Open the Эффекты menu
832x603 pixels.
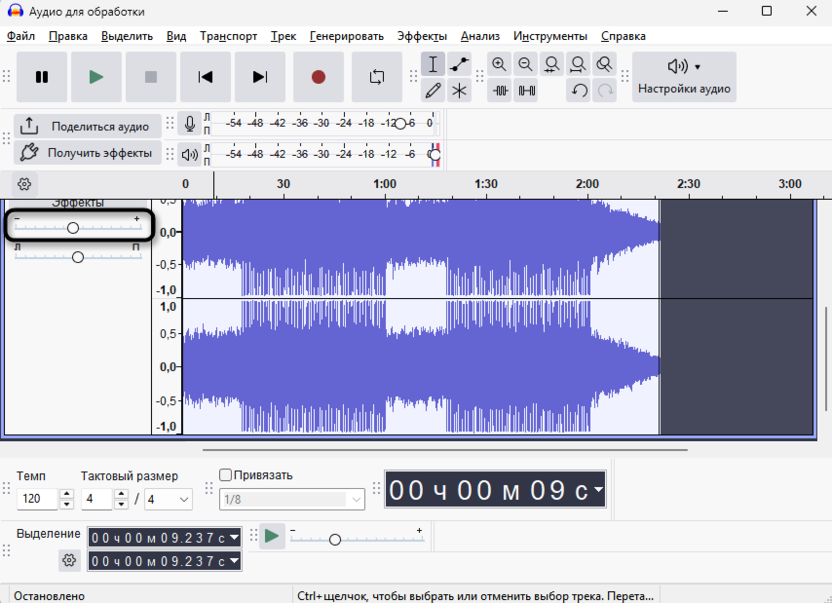tap(421, 36)
